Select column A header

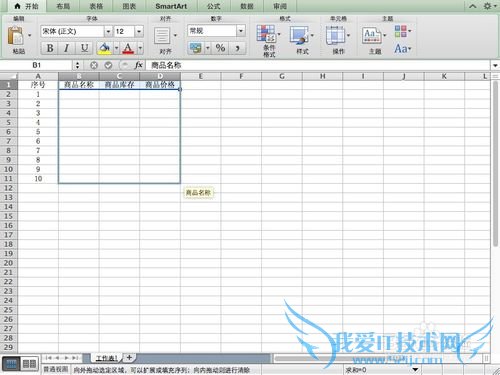coord(38,76)
